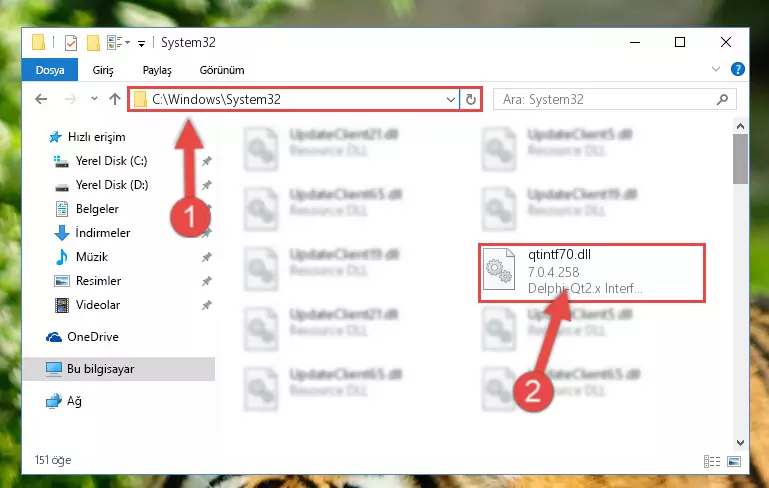Refresh the System32 folder view
This screenshot has height=488, width=769.
tap(471, 100)
